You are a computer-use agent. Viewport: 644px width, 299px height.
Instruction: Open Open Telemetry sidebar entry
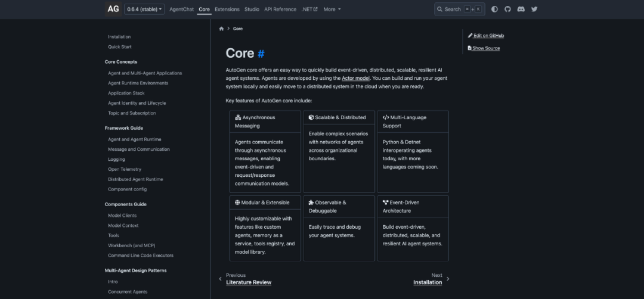[125, 169]
